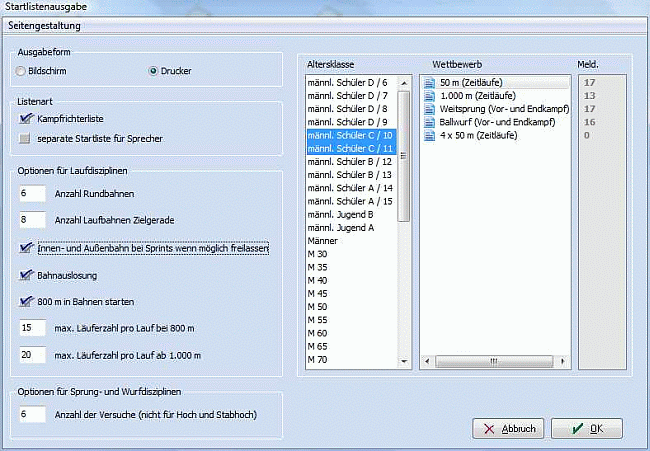Screen dimensions: 650x451
Task: Click the icon beside Weitsprung entry
Action: pos(429,109)
